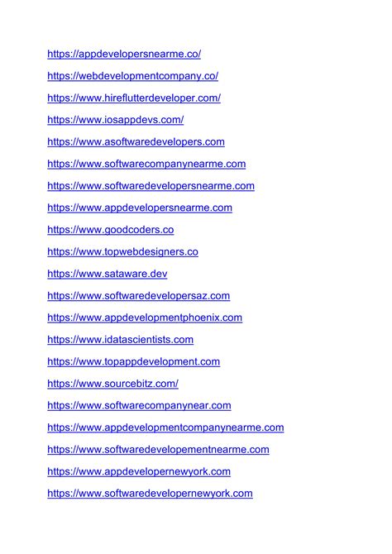The image size is (392, 554).
Task: Follow the softwarecompanynearme.com link
Action: pos(146,164)
